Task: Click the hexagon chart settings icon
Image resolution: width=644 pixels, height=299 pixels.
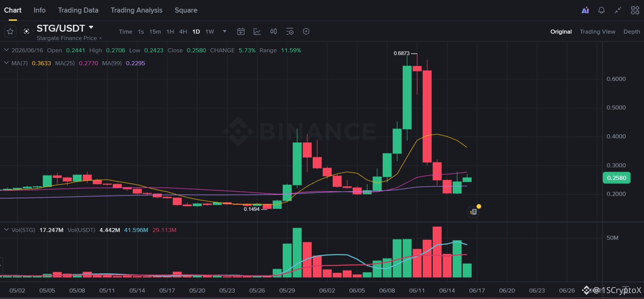Action: click(306, 32)
